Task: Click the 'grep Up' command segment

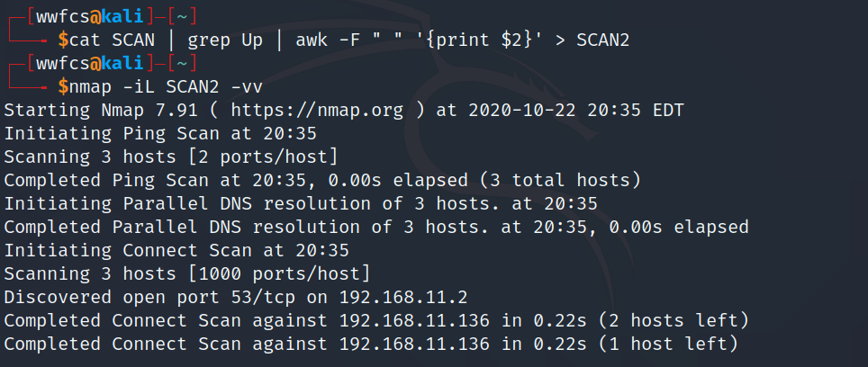Action: coord(225,40)
